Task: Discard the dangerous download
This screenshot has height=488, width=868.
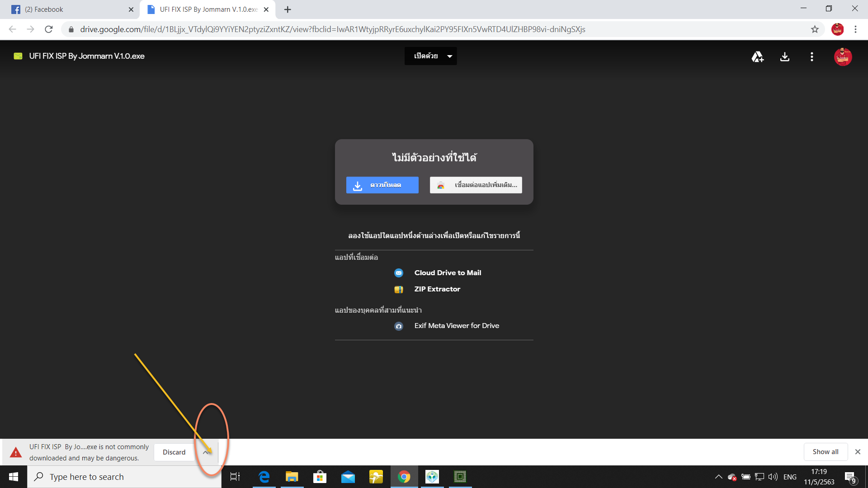Action: click(x=174, y=452)
